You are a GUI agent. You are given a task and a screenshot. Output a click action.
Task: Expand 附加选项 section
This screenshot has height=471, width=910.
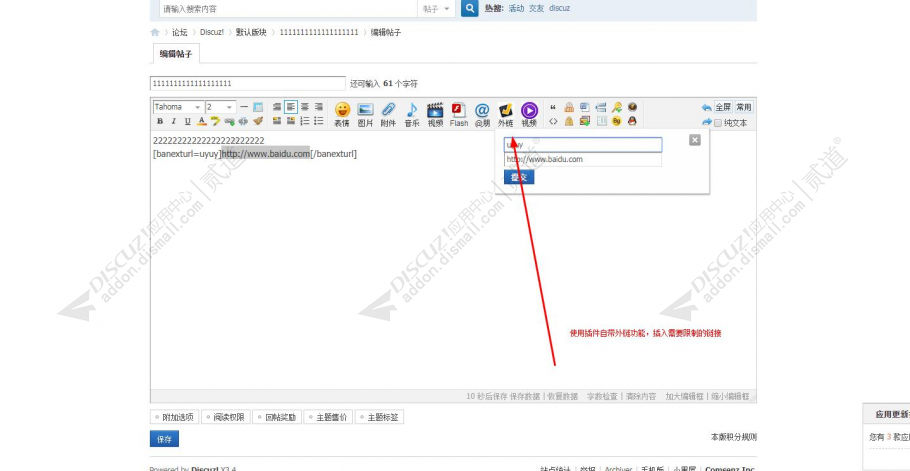tap(175, 417)
